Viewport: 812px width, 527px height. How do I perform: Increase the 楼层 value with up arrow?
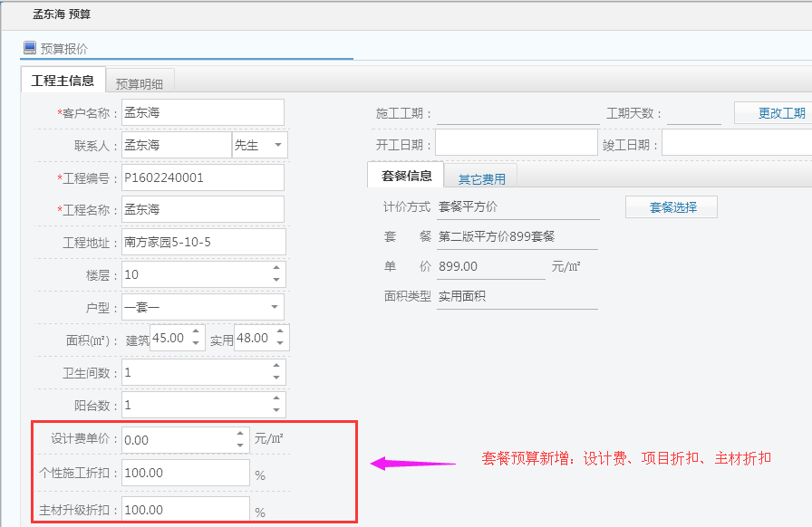(276, 269)
